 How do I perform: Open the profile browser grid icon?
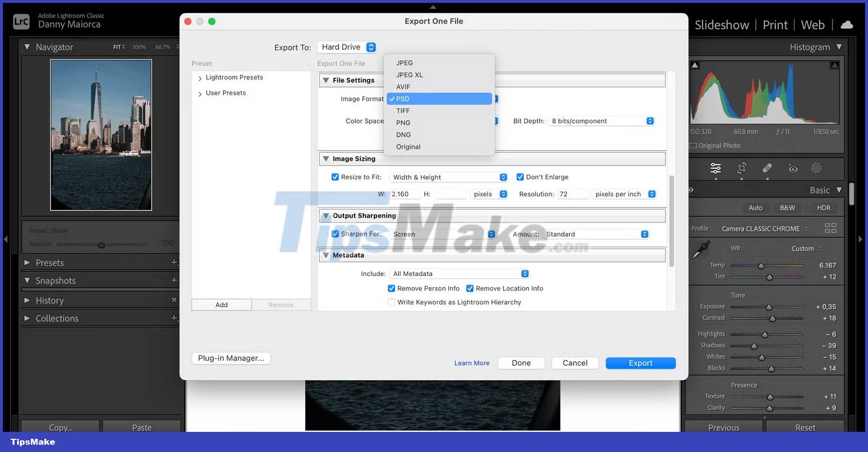click(x=831, y=228)
